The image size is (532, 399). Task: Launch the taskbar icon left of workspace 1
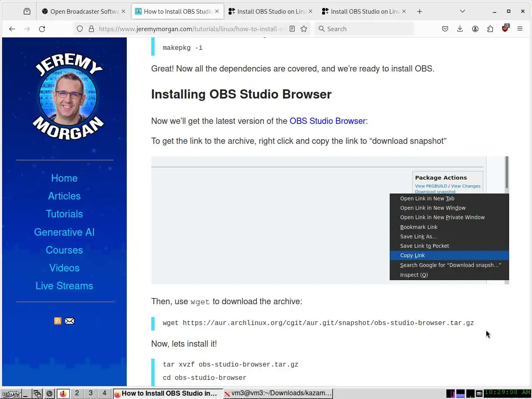[x=49, y=394]
